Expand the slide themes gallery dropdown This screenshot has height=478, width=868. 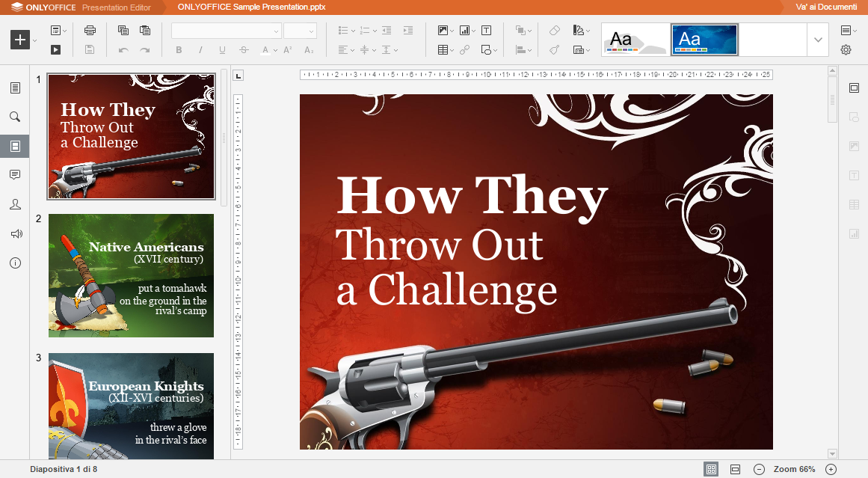click(x=818, y=40)
